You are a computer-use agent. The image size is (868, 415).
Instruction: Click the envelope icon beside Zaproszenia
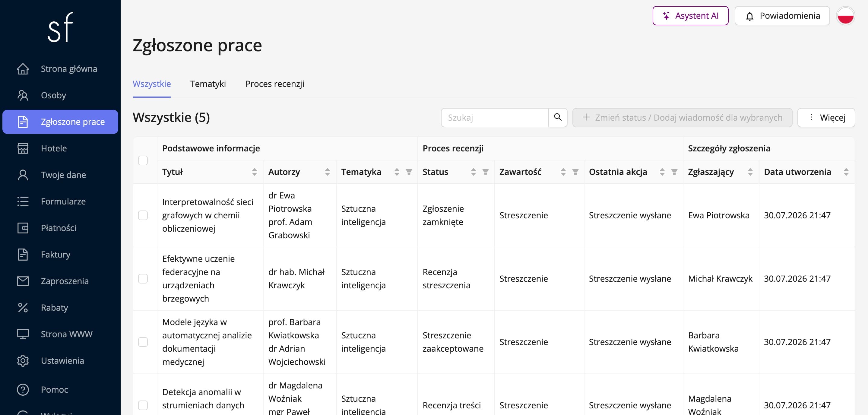coord(23,281)
